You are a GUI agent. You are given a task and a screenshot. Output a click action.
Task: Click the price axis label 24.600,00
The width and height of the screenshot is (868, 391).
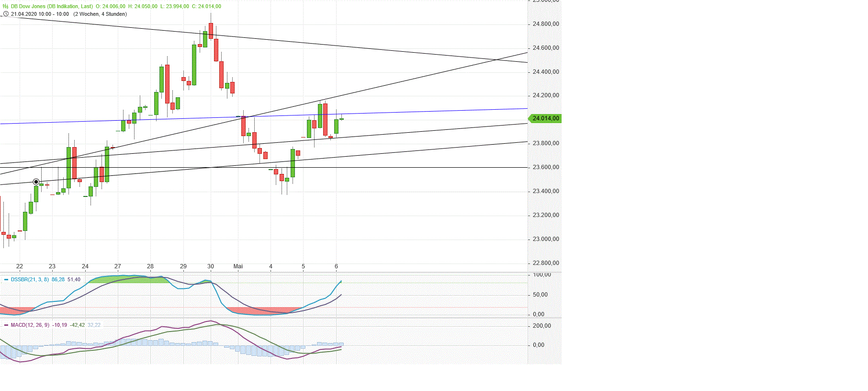point(546,48)
